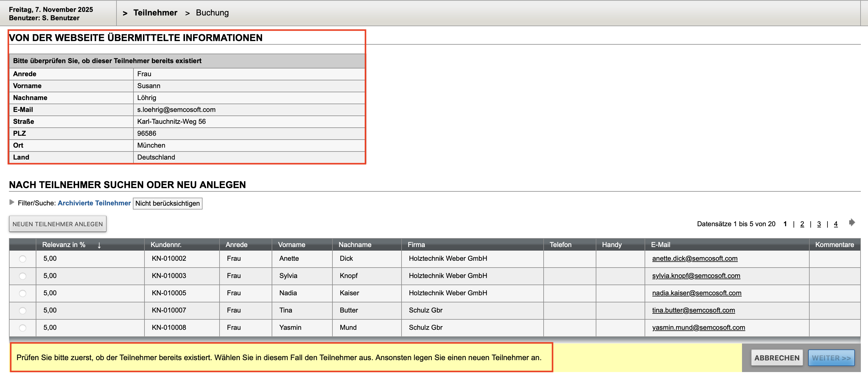Open Archivierte Teilnehmer dropdown 'Nicht berücksichtigen'
This screenshot has width=868, height=378.
click(x=167, y=203)
